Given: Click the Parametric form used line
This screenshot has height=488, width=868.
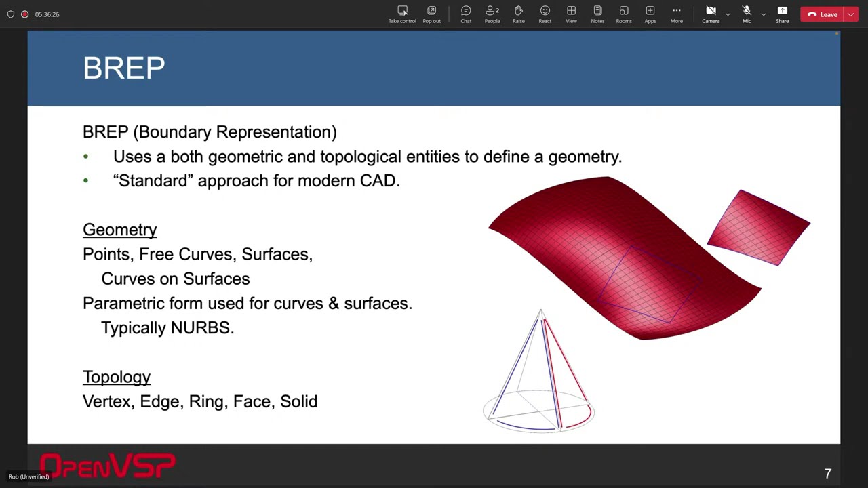Looking at the screenshot, I should (248, 303).
